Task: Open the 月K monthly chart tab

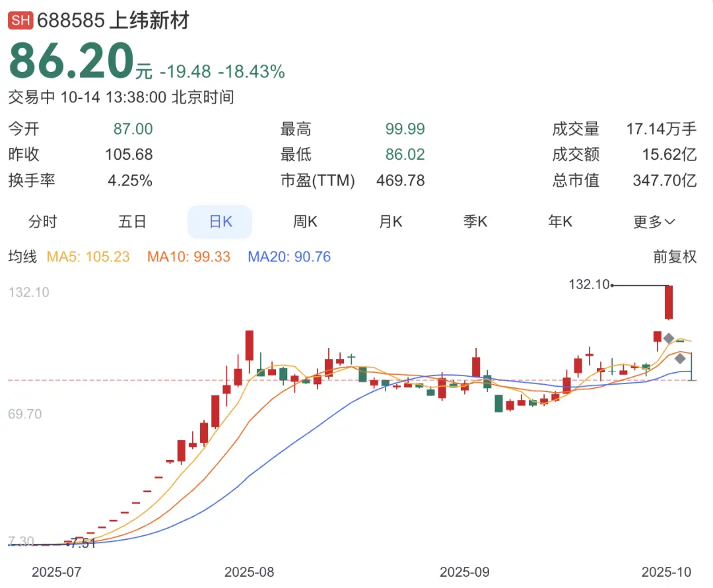Action: 390,222
